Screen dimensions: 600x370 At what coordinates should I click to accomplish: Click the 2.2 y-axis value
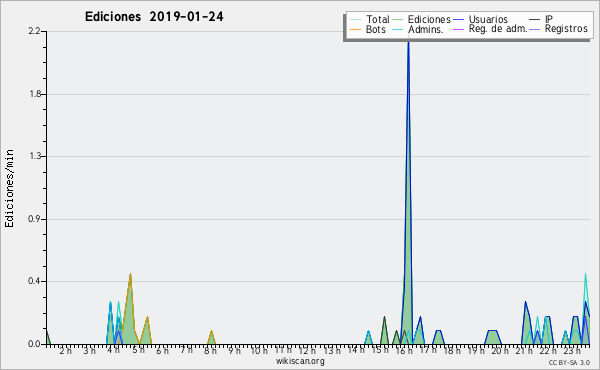[x=34, y=31]
